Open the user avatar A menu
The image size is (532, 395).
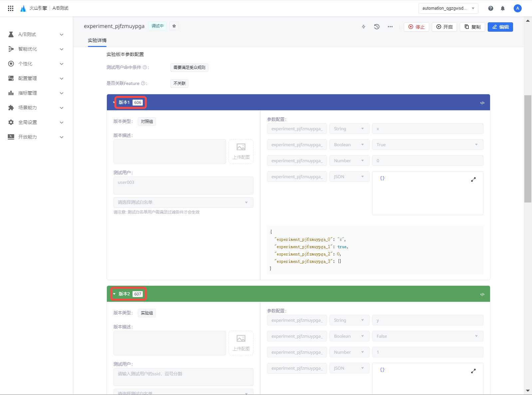pos(517,8)
